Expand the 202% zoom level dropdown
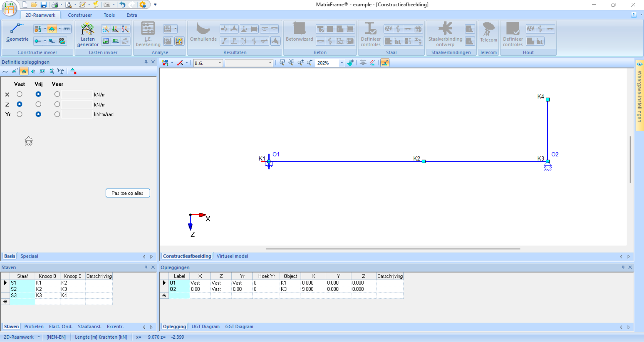The height and width of the screenshot is (342, 644). tap(341, 63)
